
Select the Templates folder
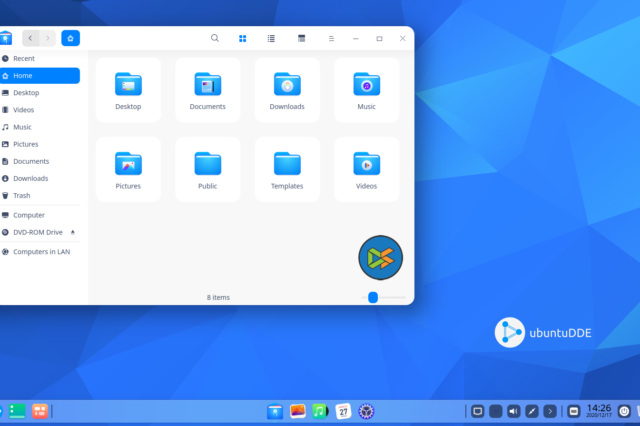tap(287, 163)
